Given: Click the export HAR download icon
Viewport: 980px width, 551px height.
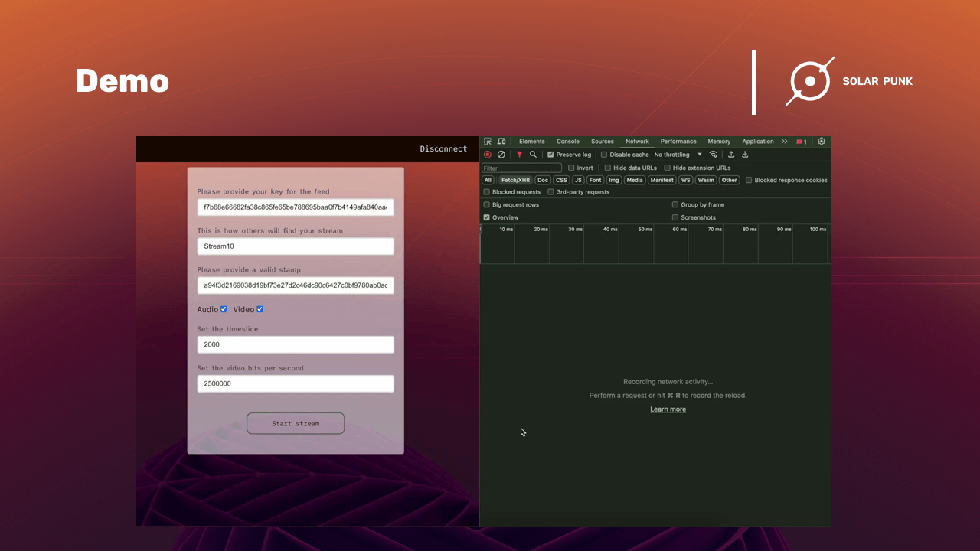Looking at the screenshot, I should coord(745,155).
